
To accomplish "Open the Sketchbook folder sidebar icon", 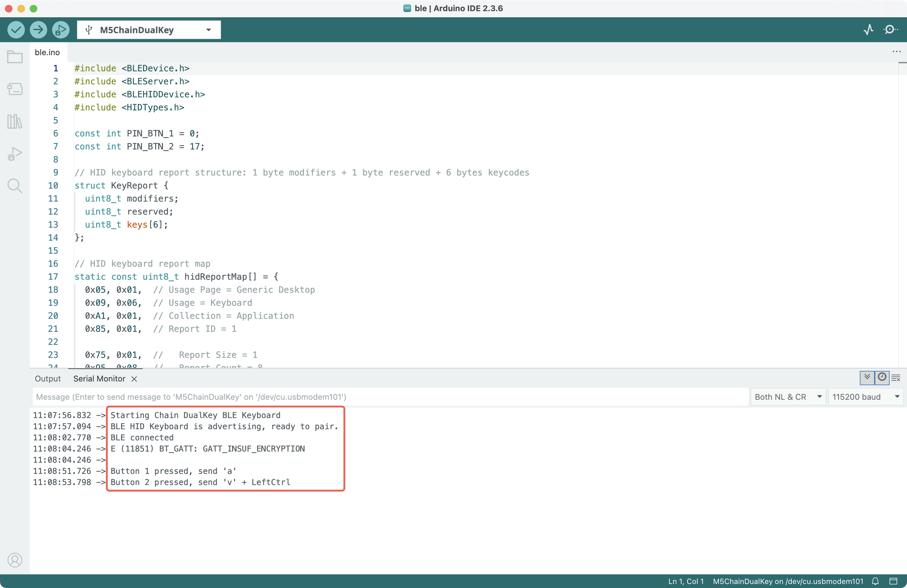I will [x=15, y=57].
